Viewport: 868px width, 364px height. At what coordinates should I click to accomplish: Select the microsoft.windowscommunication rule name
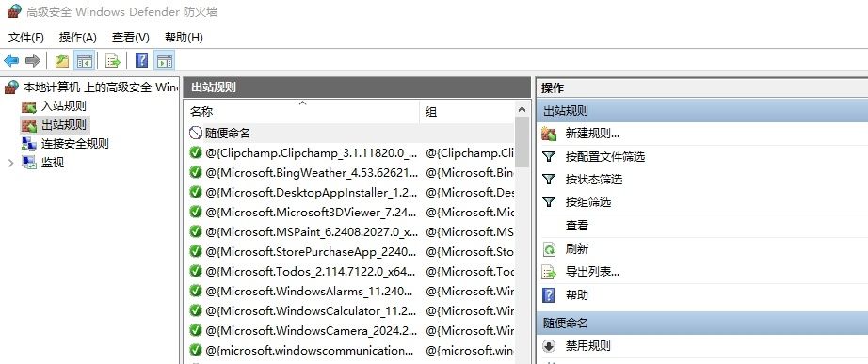coord(311,350)
